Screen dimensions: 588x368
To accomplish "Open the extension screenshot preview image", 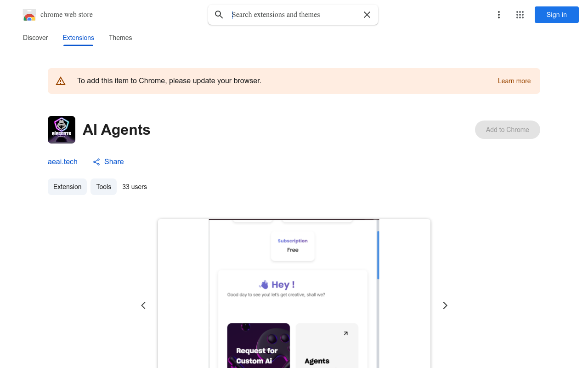I will 294,293.
